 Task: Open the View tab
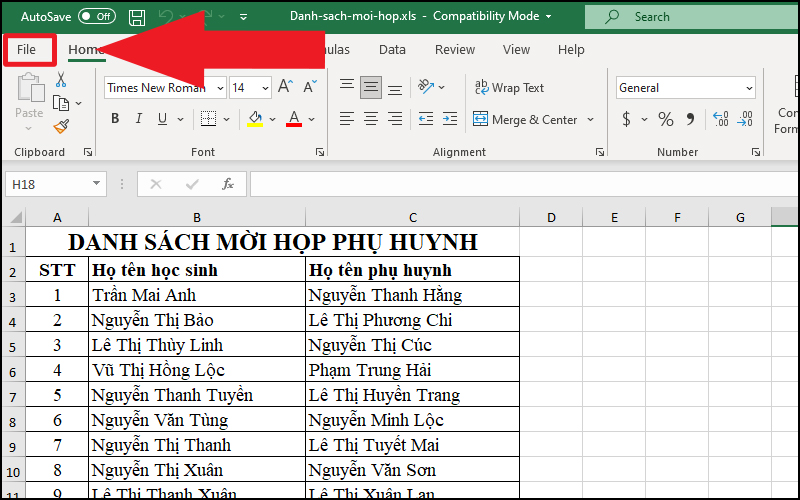(x=516, y=49)
